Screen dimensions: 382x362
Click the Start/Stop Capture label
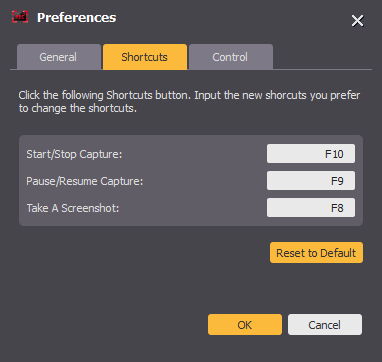[x=75, y=154]
